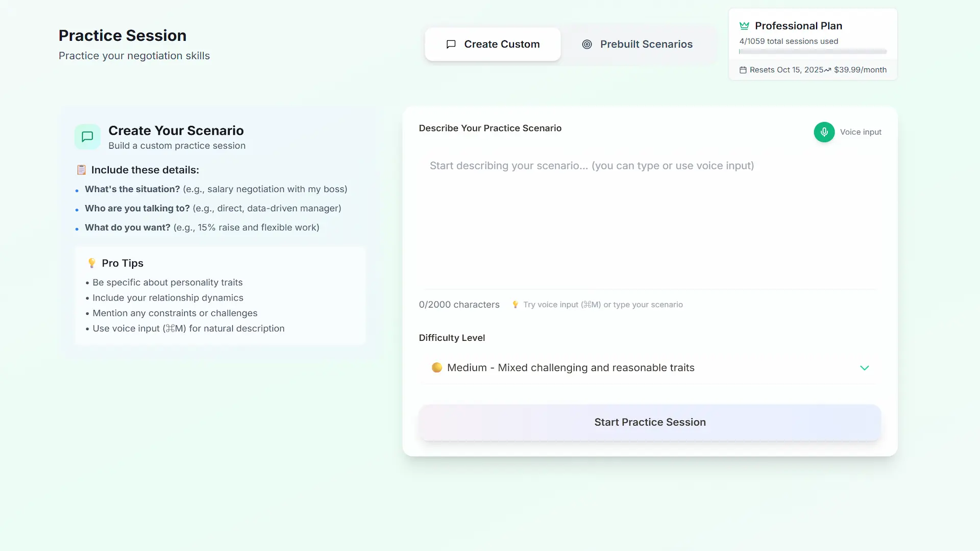Click the chat bubble icon beside Create Your Scenario
The height and width of the screenshot is (551, 980).
[x=87, y=137]
